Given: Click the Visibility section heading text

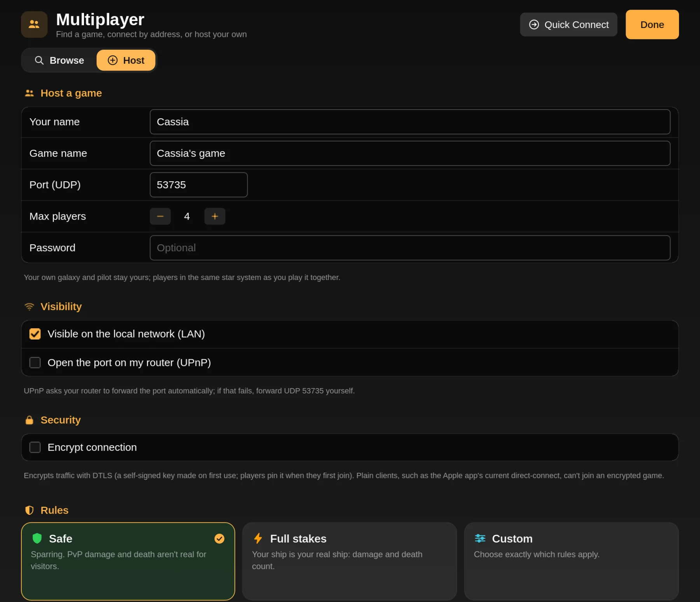Looking at the screenshot, I should (61, 307).
